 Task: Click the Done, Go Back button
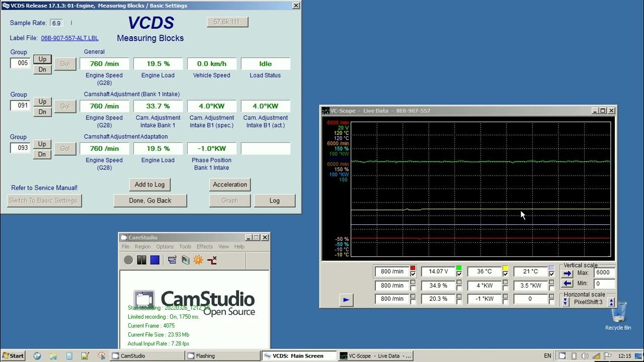[x=150, y=201]
